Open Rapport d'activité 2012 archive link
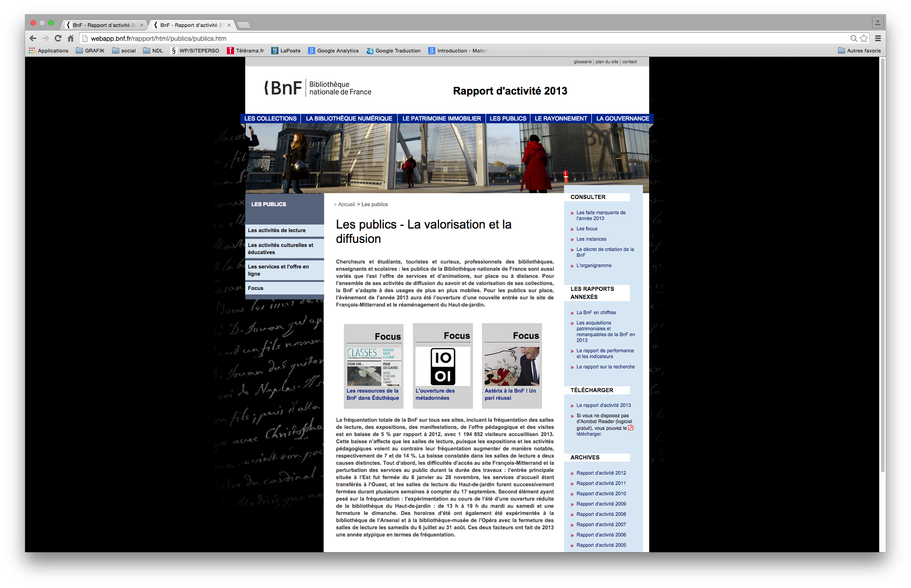 pyautogui.click(x=601, y=473)
